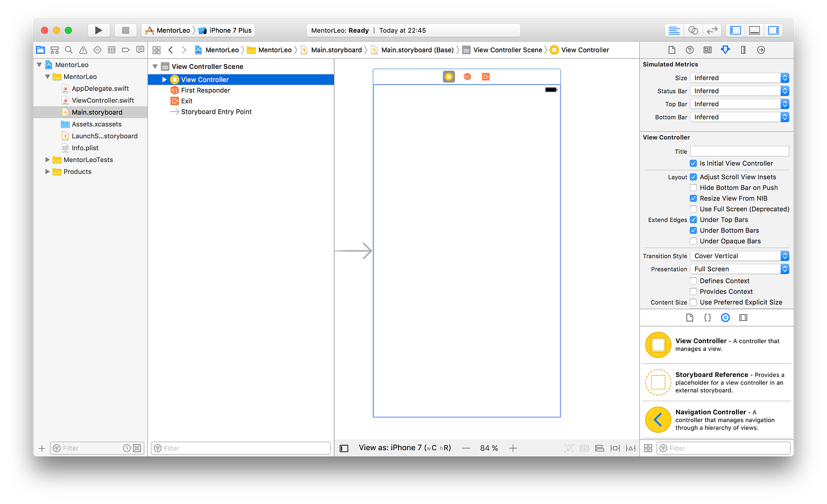Click the First Responder cube in scene dock
This screenshot has width=827, height=504.
click(467, 77)
